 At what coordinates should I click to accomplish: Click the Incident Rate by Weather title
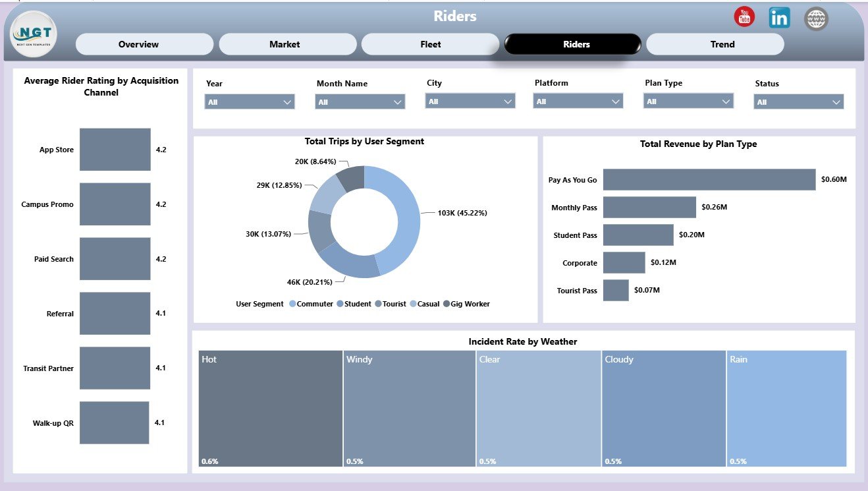pyautogui.click(x=523, y=341)
